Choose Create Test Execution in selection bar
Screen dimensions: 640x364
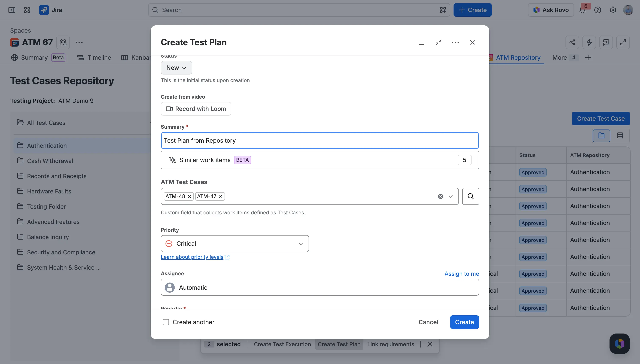[282, 344]
